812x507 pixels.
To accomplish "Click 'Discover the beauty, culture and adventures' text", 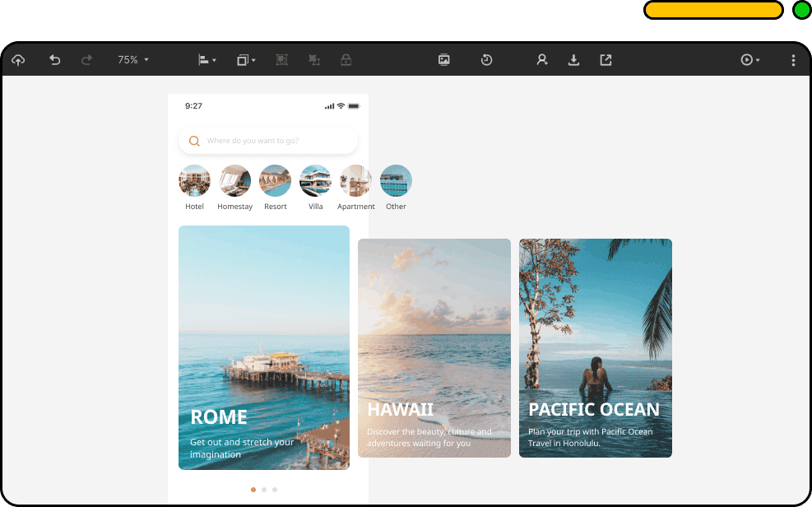I will click(429, 438).
